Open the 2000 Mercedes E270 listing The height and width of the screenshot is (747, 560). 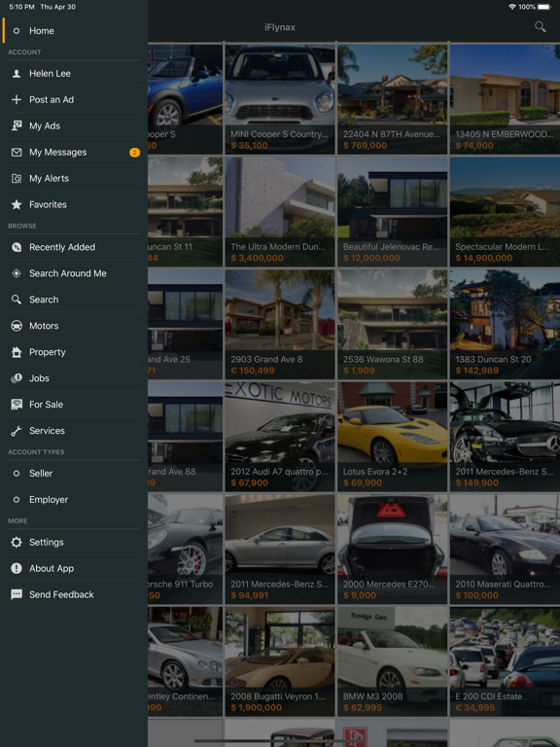click(393, 549)
